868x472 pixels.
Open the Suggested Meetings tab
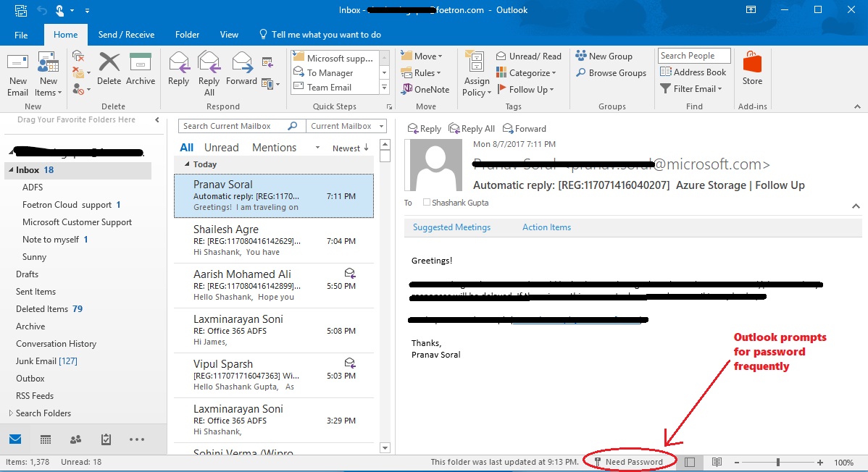coord(451,227)
